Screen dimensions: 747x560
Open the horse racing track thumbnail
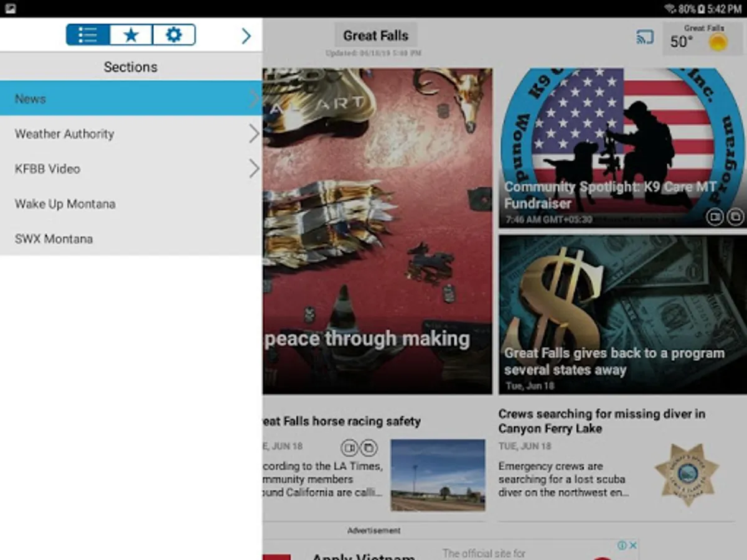[438, 475]
